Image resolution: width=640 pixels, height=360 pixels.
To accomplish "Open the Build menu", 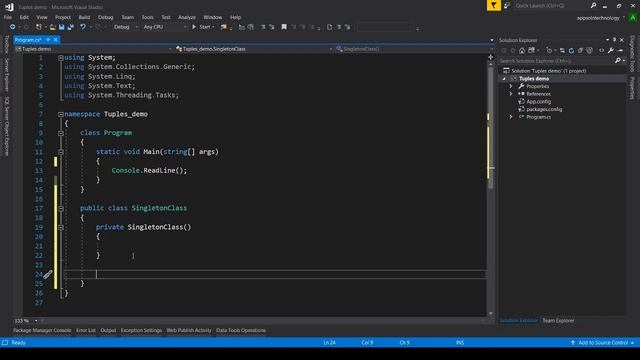I will (x=84, y=17).
